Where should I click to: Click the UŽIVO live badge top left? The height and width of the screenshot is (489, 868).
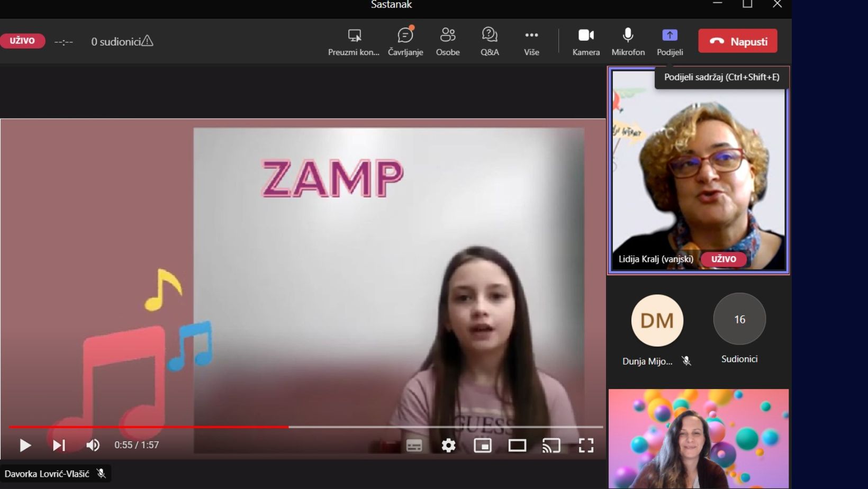[22, 41]
